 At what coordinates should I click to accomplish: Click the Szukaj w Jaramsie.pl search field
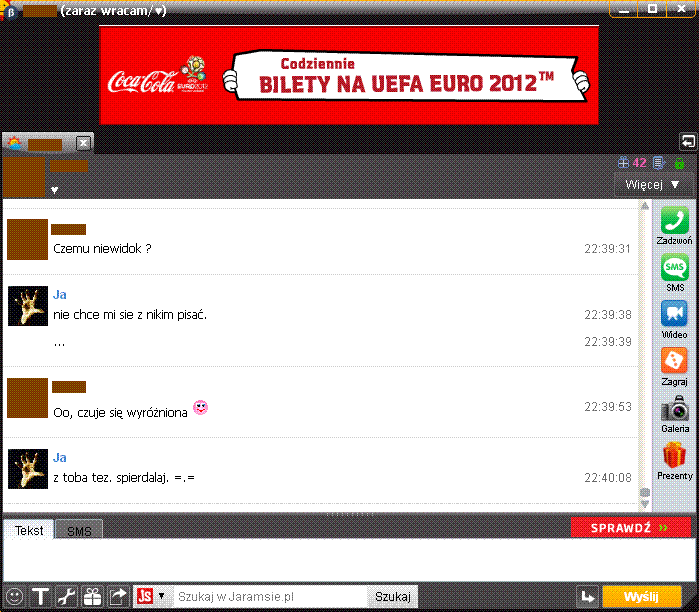click(x=270, y=597)
